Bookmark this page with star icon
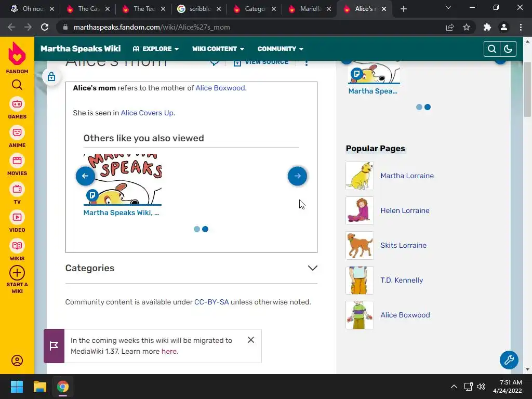532x399 pixels. (x=467, y=27)
